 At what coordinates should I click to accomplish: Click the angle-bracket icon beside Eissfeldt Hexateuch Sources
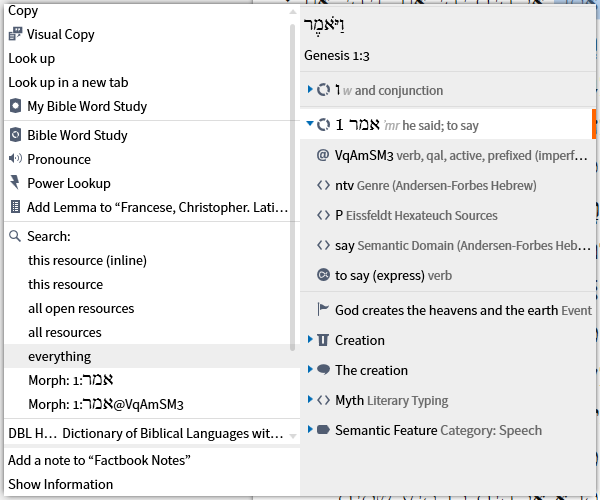tap(323, 215)
